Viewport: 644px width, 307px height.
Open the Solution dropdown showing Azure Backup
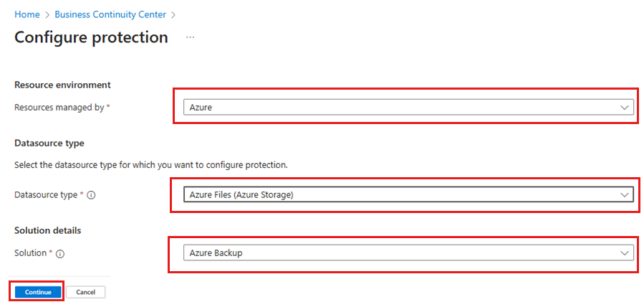(408, 253)
